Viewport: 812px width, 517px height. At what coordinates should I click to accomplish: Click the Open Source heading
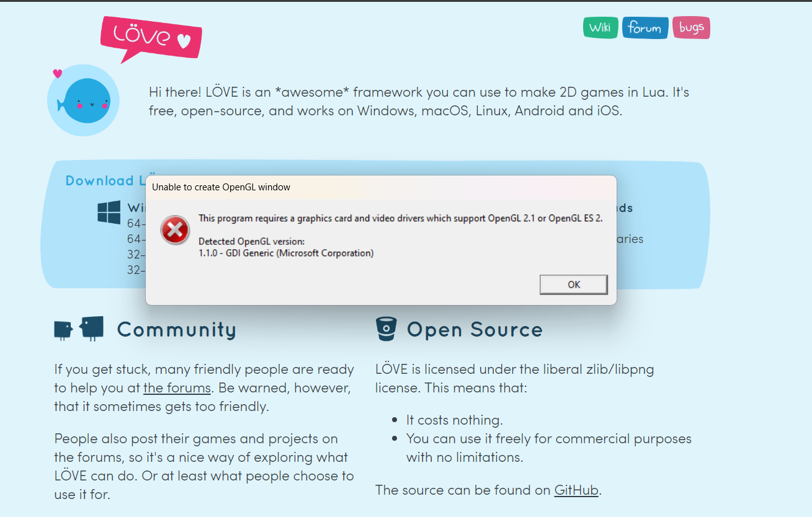click(x=475, y=329)
